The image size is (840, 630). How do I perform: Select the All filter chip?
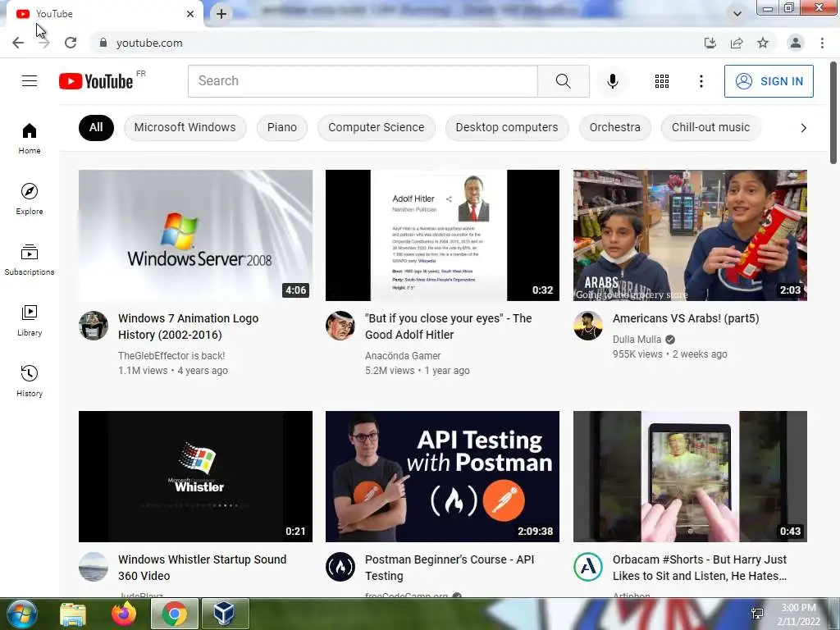coord(96,127)
